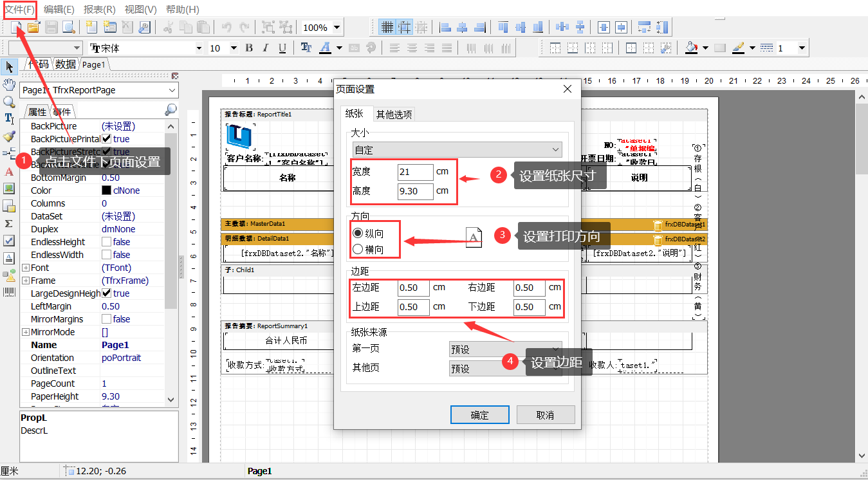Image resolution: width=868 pixels, height=480 pixels.
Task: Select the System text Sigma tool
Action: coord(9,223)
